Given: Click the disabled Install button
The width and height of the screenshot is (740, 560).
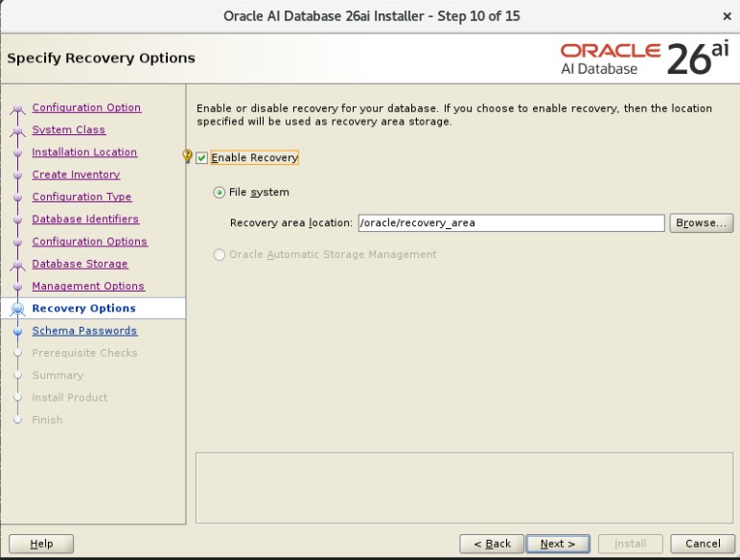Looking at the screenshot, I should pos(631,544).
